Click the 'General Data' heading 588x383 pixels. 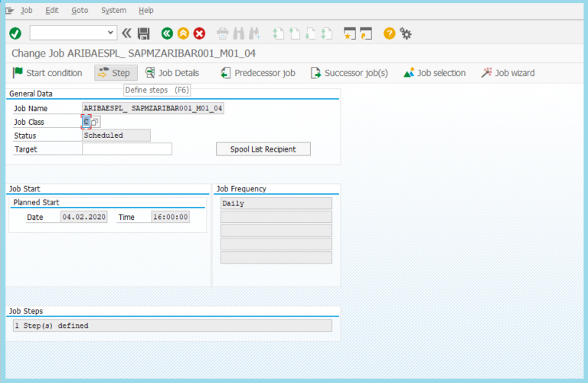(x=31, y=93)
